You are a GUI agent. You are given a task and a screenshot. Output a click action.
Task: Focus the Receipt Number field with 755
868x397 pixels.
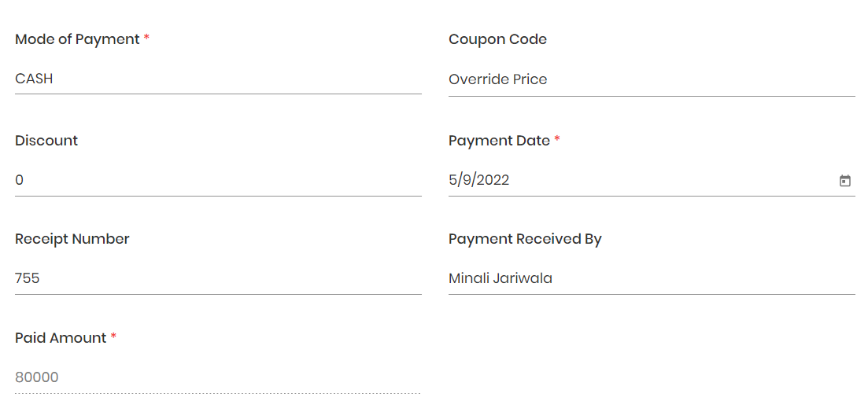tap(218, 278)
